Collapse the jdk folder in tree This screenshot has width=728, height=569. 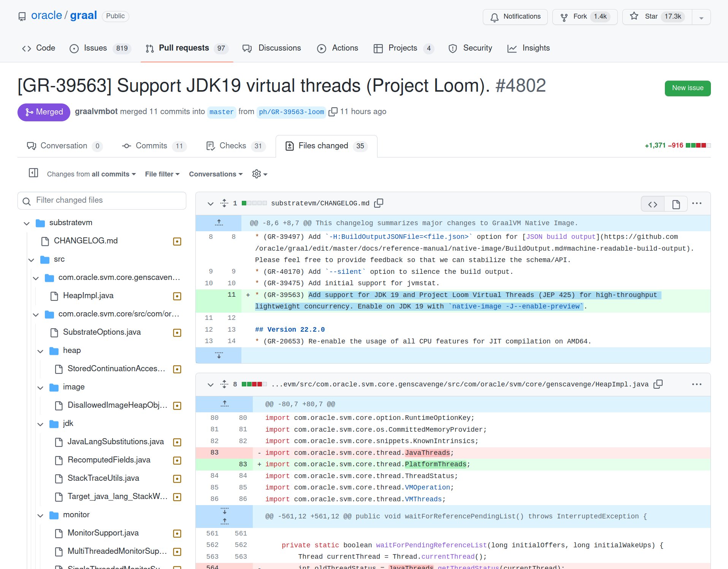[x=40, y=424]
